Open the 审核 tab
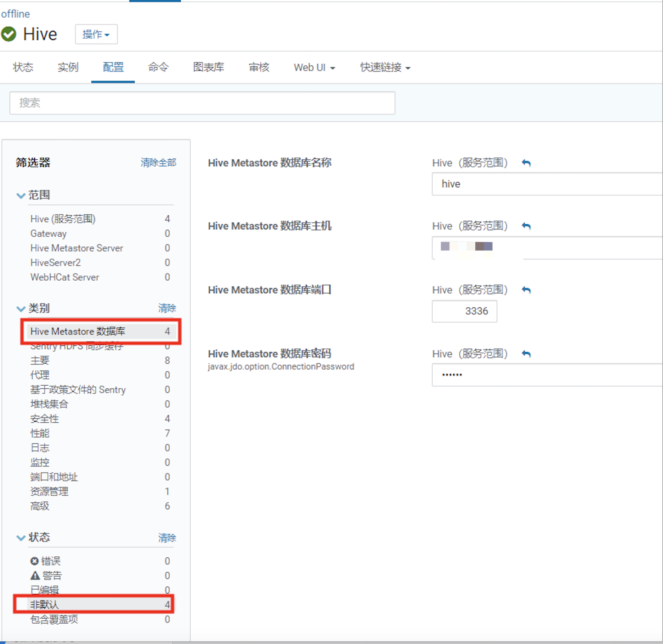663x644 pixels. click(x=259, y=67)
